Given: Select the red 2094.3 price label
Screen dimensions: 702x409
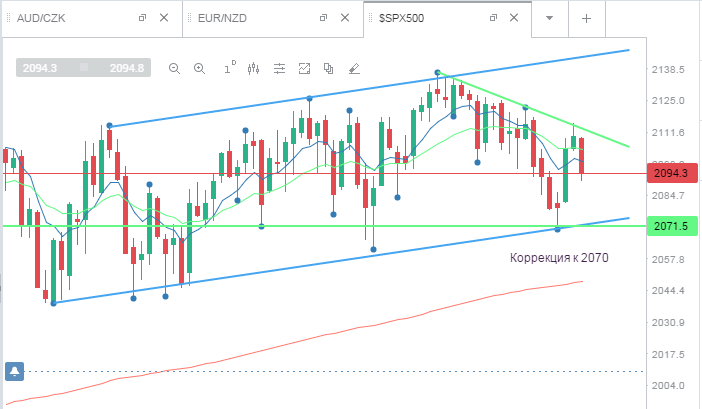Looking at the screenshot, I should click(672, 173).
